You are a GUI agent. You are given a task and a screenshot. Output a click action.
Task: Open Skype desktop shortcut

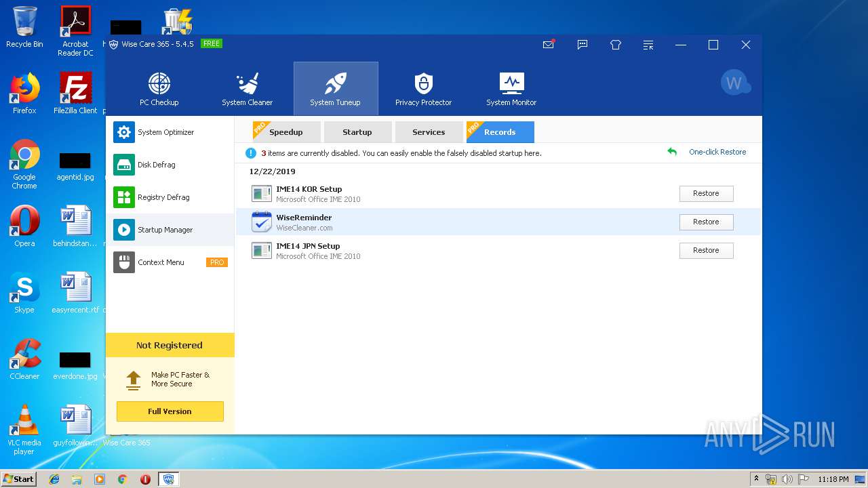[x=24, y=293]
